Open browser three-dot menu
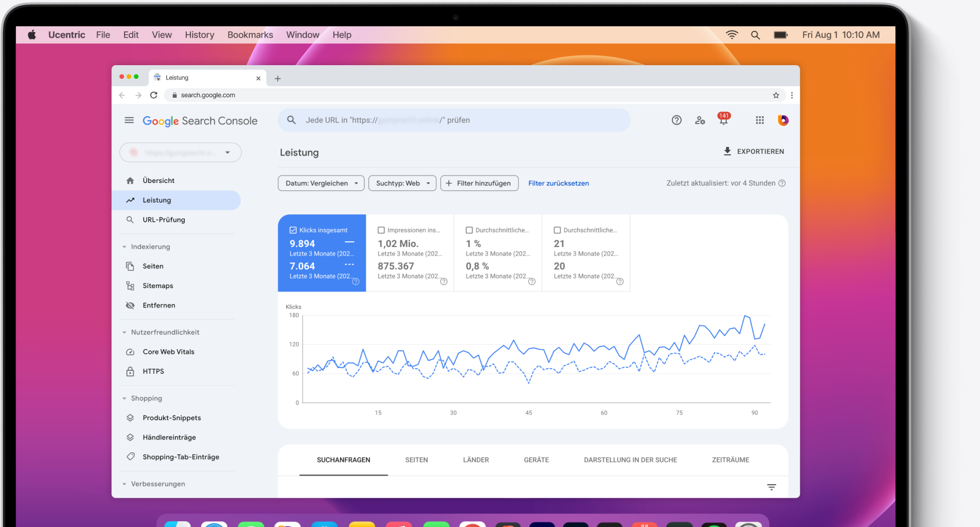This screenshot has width=980, height=527. pyautogui.click(x=792, y=95)
